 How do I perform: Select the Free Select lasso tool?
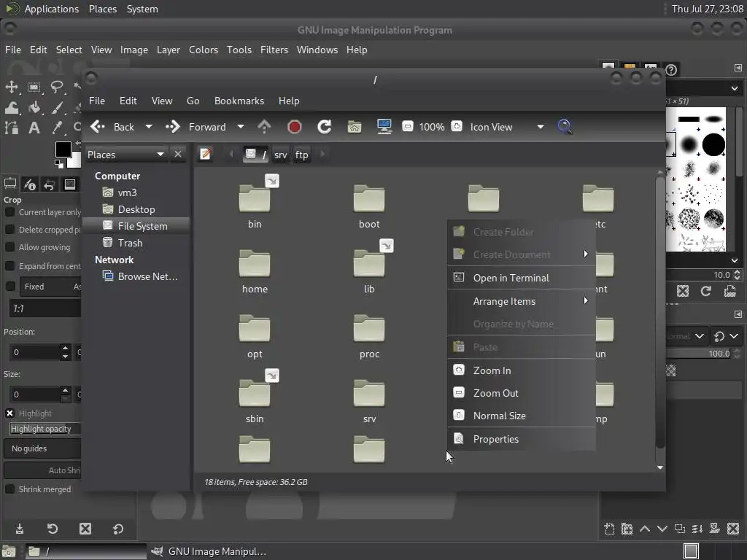click(x=57, y=87)
